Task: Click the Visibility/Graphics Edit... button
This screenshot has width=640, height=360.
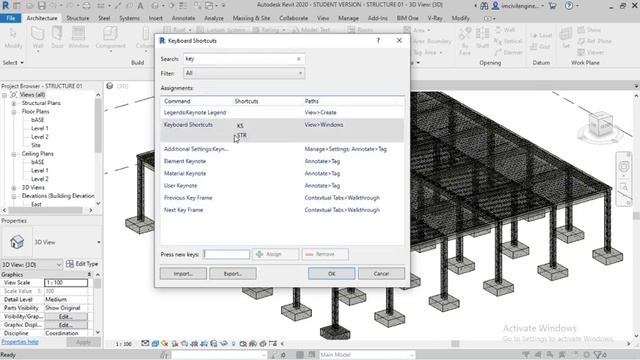Action: (66, 316)
